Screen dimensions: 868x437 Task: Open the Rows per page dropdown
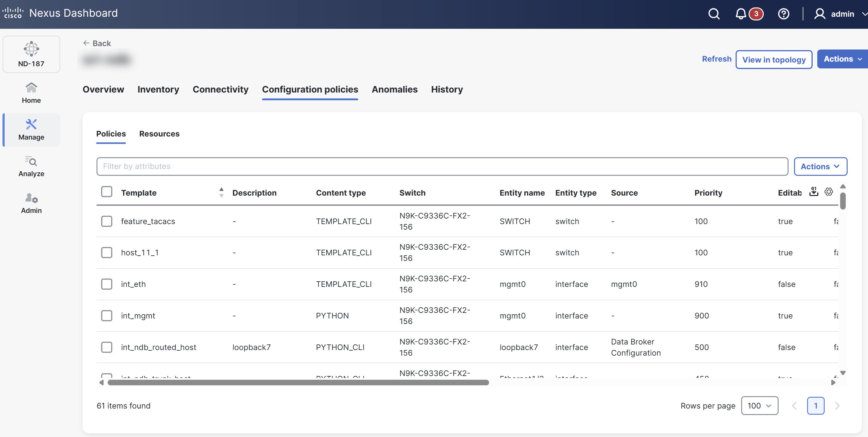(x=759, y=406)
